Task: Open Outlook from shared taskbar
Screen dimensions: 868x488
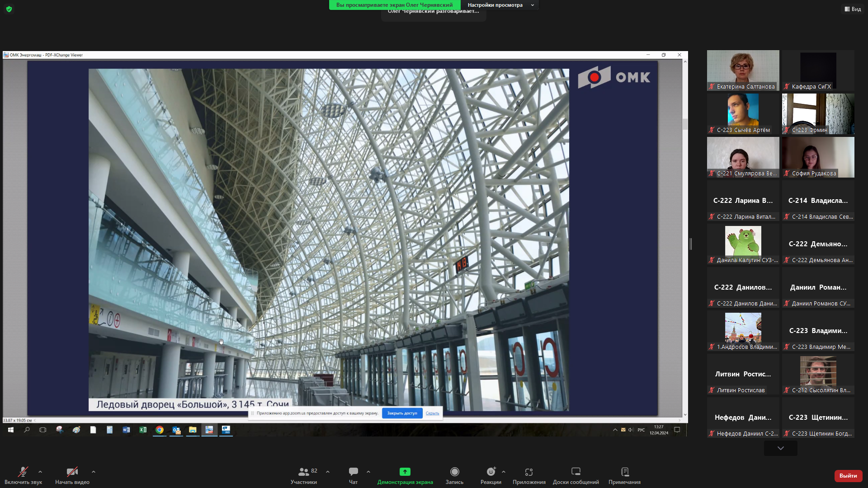Action: [176, 430]
